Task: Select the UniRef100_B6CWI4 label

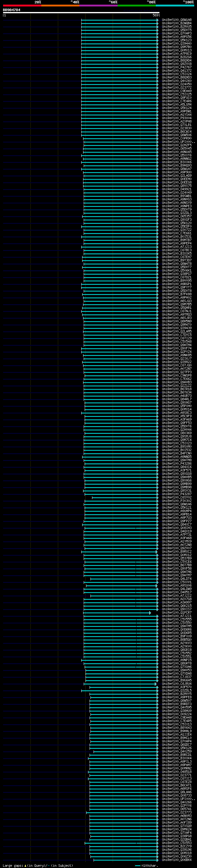Action: [x=177, y=132]
